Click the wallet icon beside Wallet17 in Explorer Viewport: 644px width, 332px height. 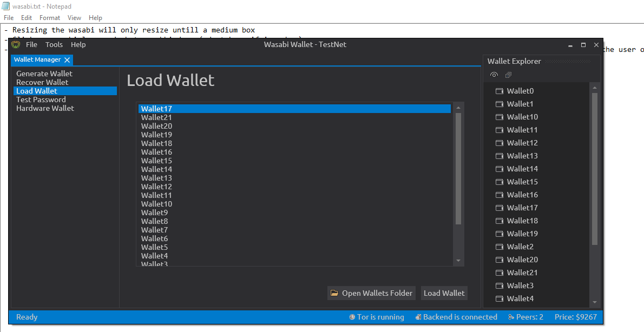point(500,208)
